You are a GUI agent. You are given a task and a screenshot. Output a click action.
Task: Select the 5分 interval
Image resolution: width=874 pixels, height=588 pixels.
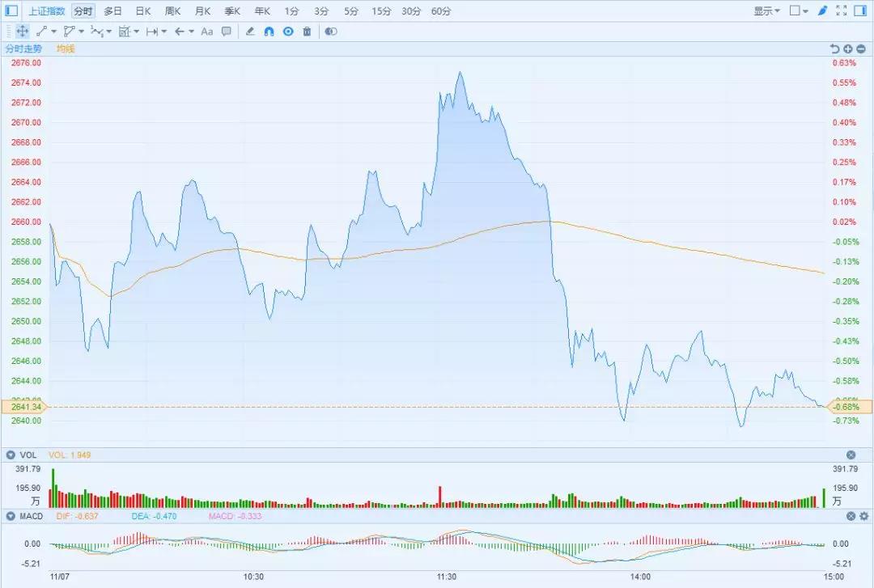coord(351,11)
